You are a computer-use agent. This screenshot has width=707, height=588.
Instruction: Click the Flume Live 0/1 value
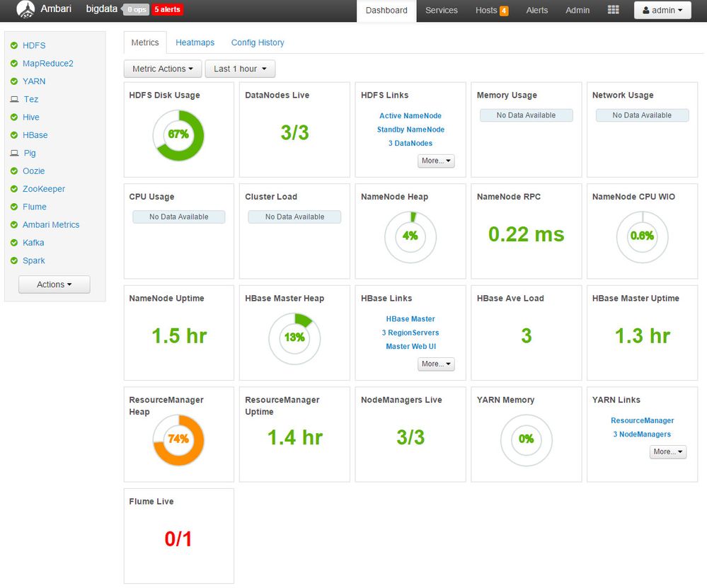click(x=178, y=539)
